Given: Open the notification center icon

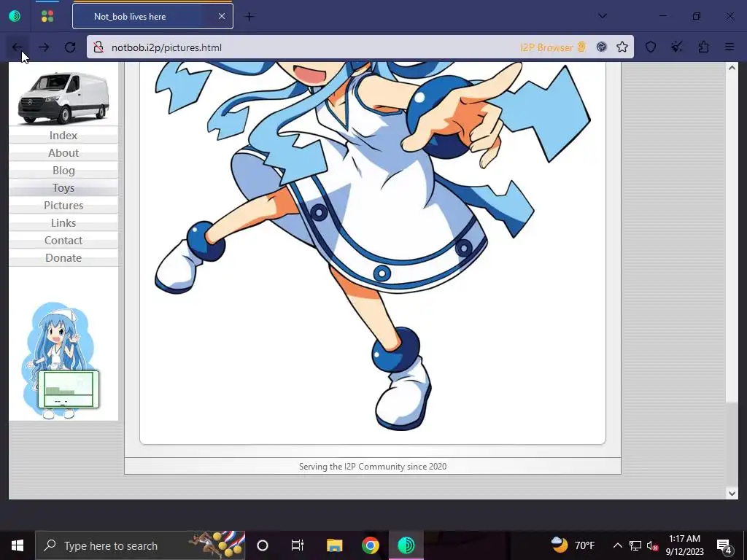Looking at the screenshot, I should tap(724, 545).
